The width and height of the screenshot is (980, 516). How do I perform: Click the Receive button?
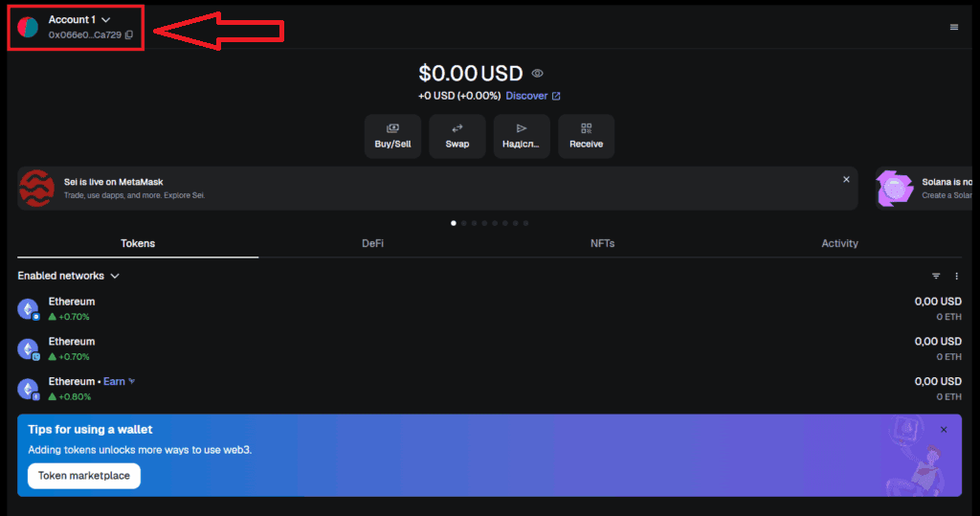coord(587,136)
